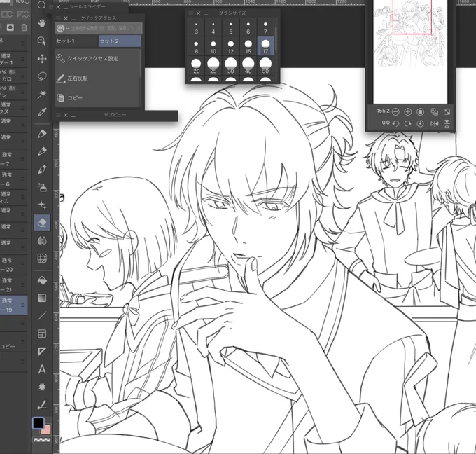Click navigator overlapping squares icon
Screen dimensions: 476x454
[x=435, y=111]
